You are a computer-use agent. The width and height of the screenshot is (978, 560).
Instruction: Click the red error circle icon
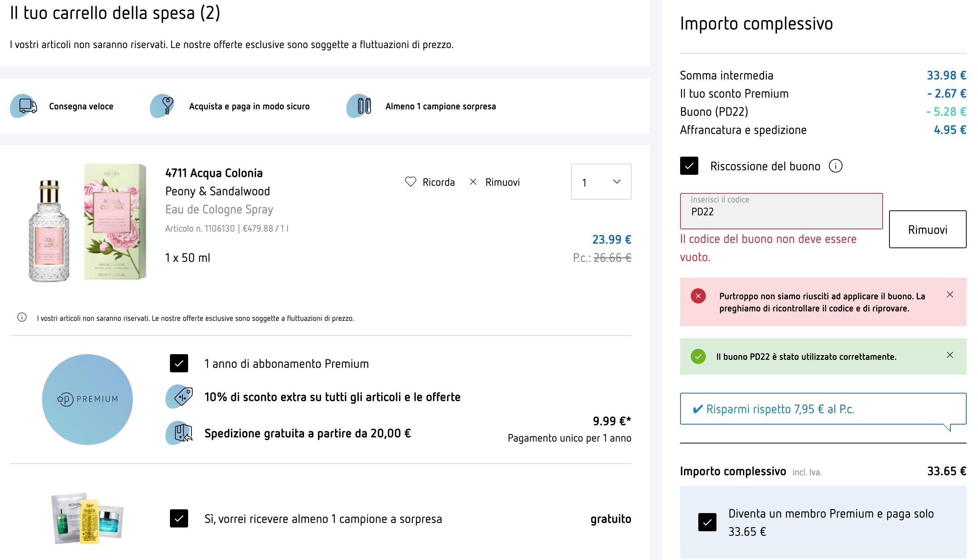tap(698, 296)
